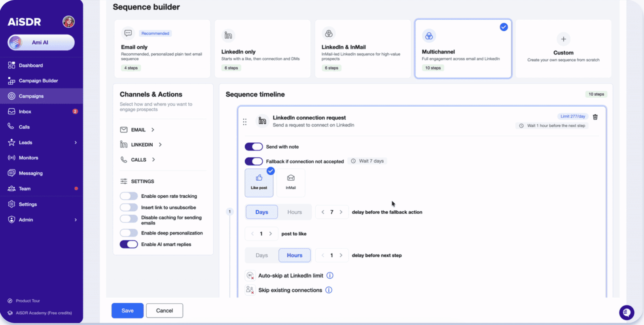Choose the LinkedIn & InMail template
Viewport: 644px width, 325px height.
point(363,49)
